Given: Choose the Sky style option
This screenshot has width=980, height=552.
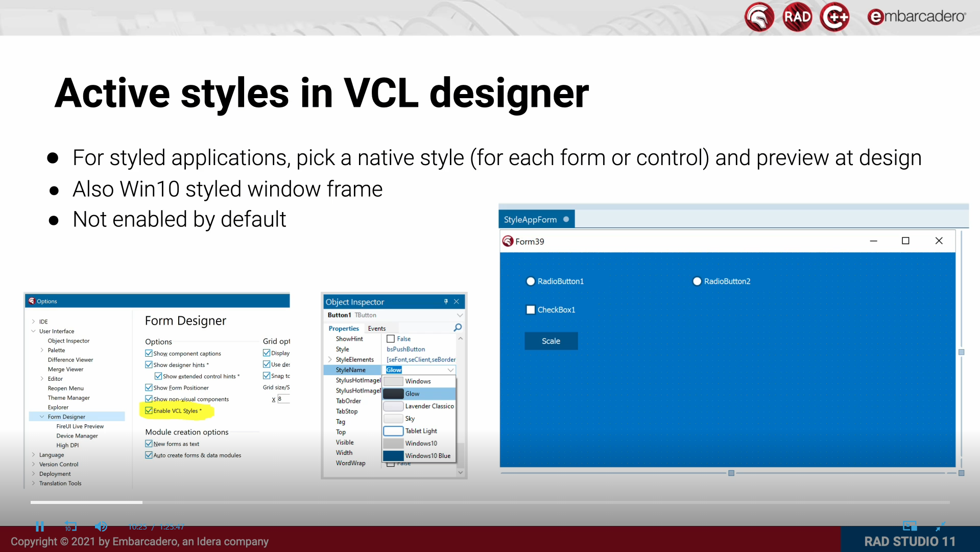Looking at the screenshot, I should (x=419, y=419).
